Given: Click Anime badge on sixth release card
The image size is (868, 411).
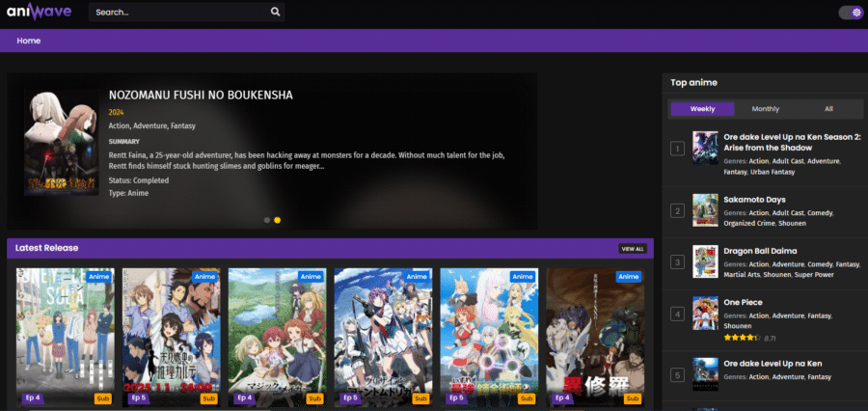Looking at the screenshot, I should point(628,276).
